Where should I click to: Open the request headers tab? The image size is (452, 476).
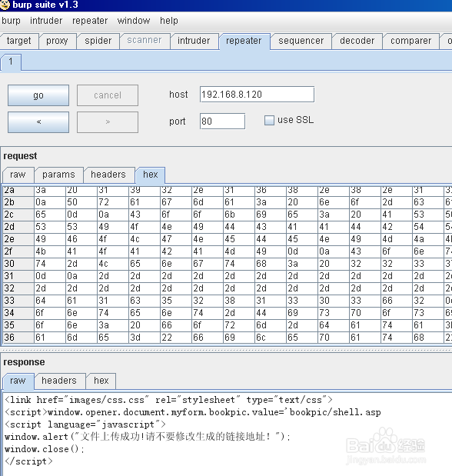pos(108,175)
